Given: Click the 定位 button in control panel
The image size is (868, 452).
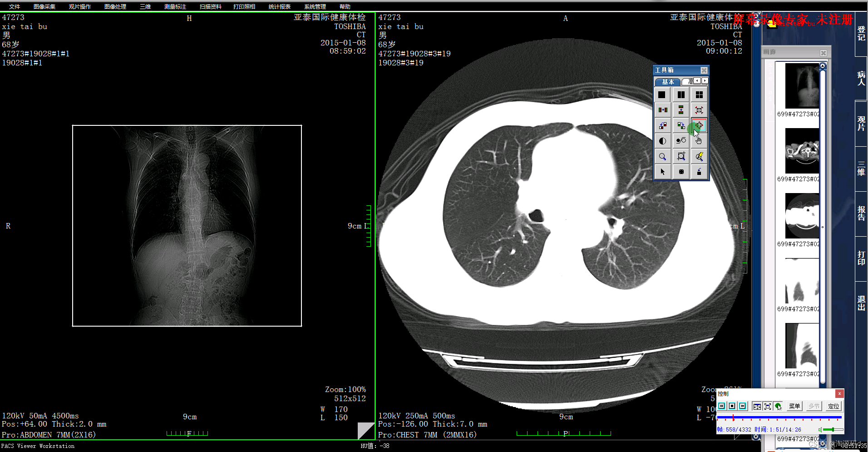Looking at the screenshot, I should click(834, 406).
